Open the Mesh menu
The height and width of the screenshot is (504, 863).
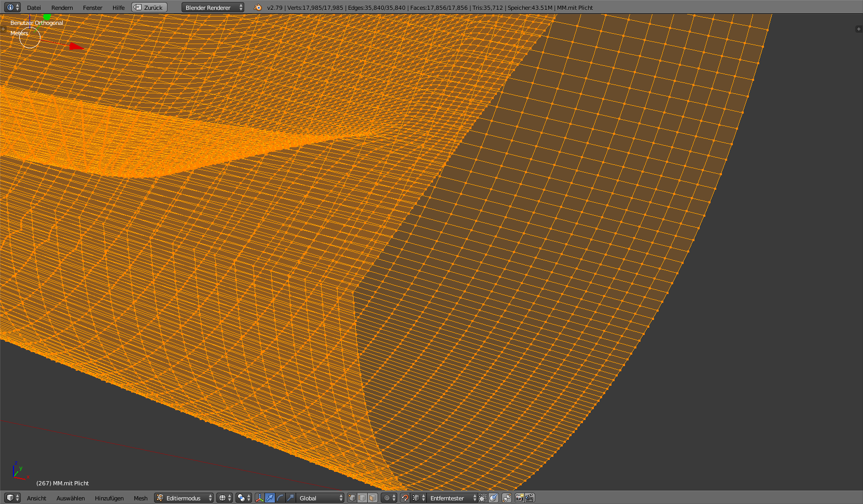coord(141,498)
